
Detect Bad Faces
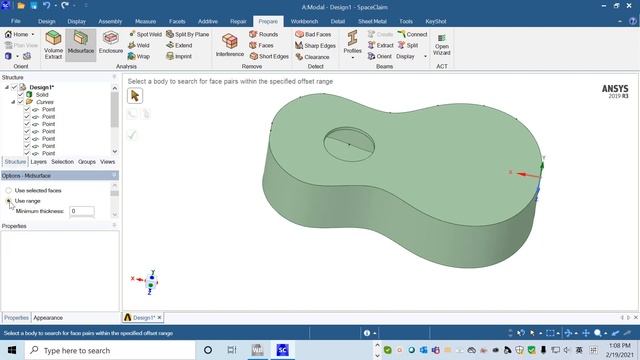click(x=313, y=34)
